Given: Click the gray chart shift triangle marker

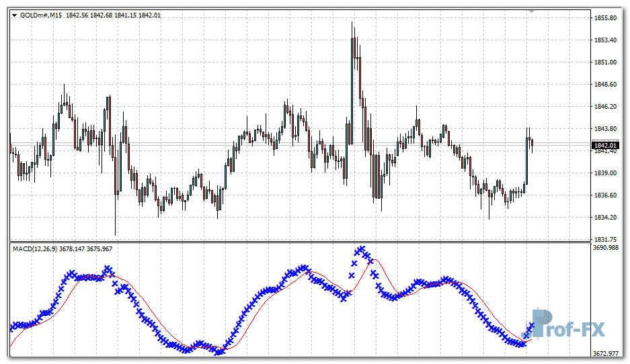Looking at the screenshot, I should 532,11.
